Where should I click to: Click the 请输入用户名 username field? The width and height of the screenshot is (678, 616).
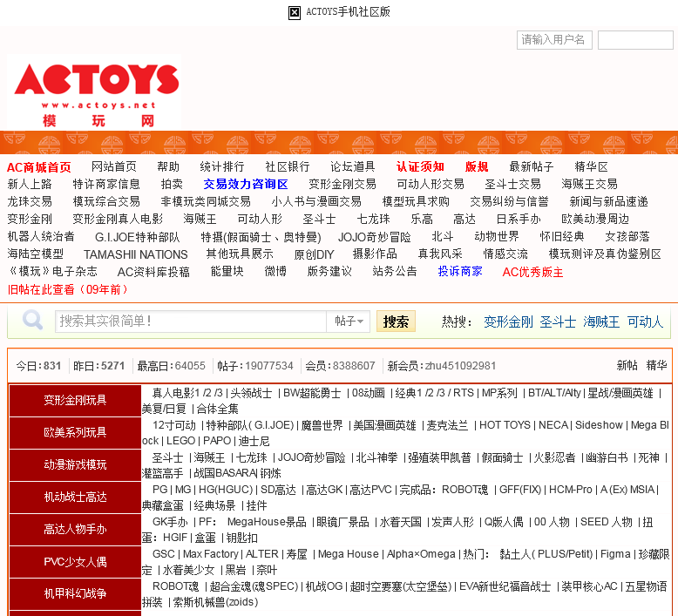coord(555,40)
